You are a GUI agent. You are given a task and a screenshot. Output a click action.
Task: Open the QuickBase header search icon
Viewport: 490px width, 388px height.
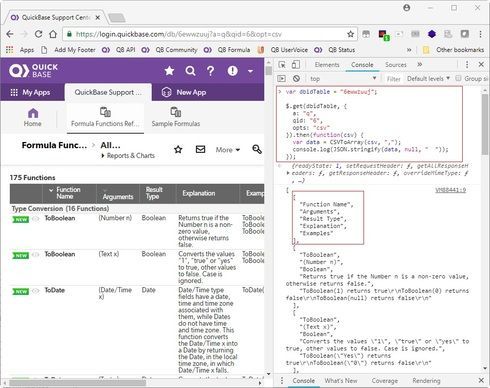[x=190, y=71]
